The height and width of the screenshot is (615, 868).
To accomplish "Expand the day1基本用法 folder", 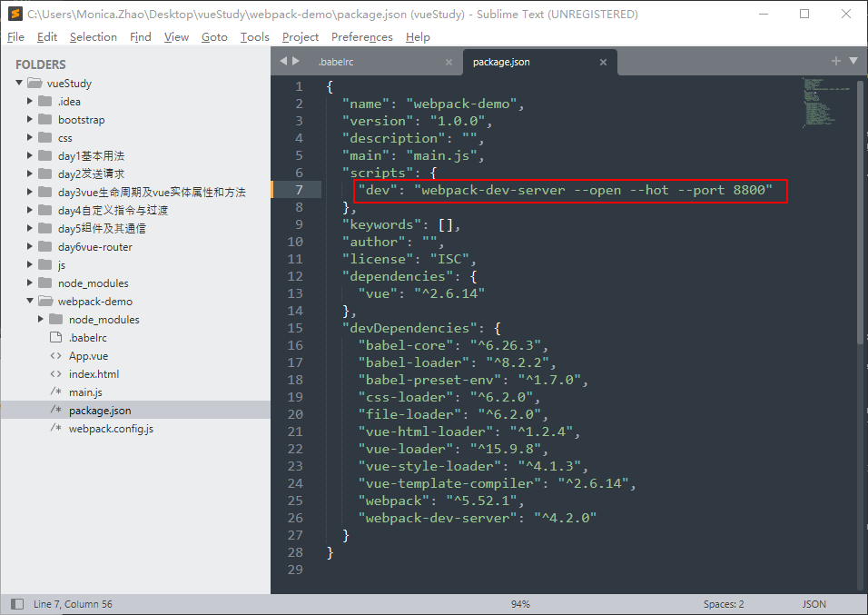I will click(30, 155).
